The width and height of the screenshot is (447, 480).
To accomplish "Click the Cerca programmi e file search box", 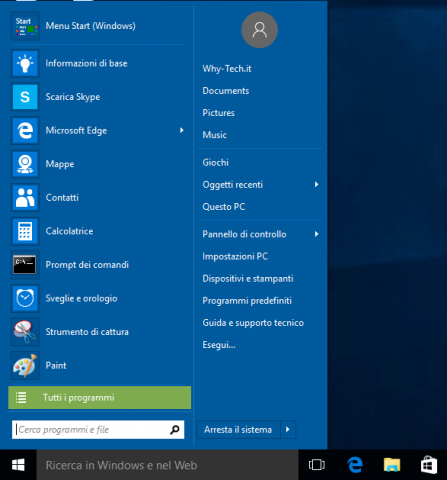I will point(98,430).
